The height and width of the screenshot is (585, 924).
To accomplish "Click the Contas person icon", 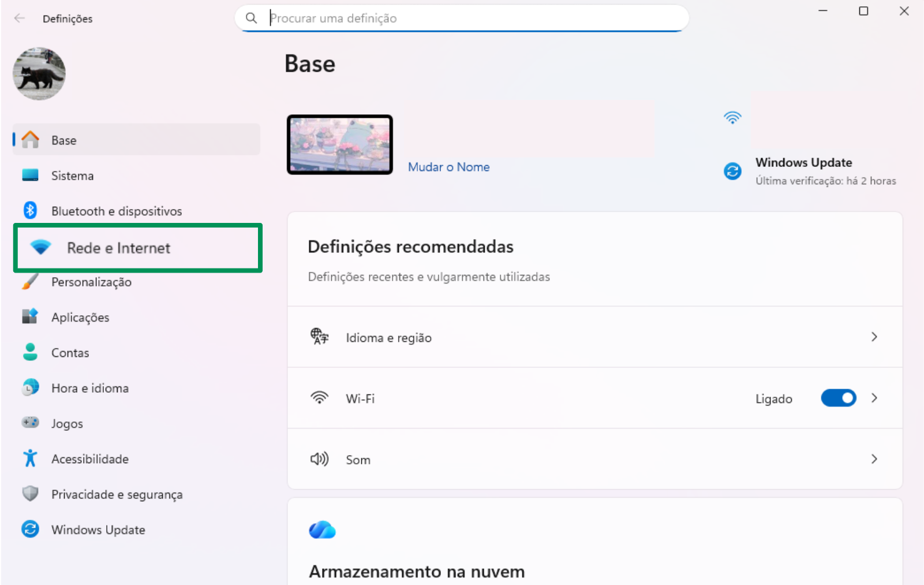I will click(x=30, y=352).
